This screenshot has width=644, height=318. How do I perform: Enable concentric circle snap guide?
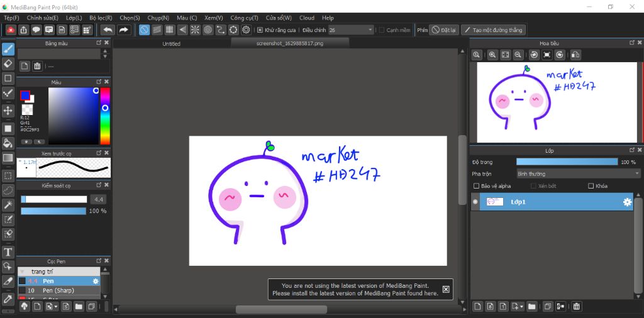[208, 30]
